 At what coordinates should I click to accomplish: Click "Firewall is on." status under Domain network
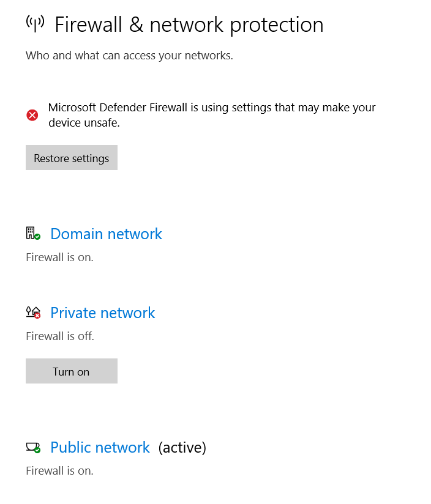pos(59,257)
